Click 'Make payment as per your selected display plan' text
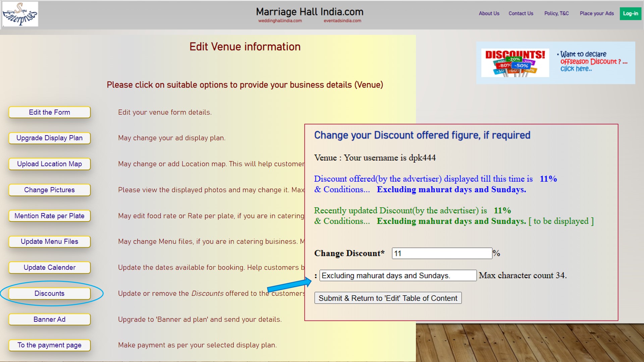644x362 pixels. (197, 345)
